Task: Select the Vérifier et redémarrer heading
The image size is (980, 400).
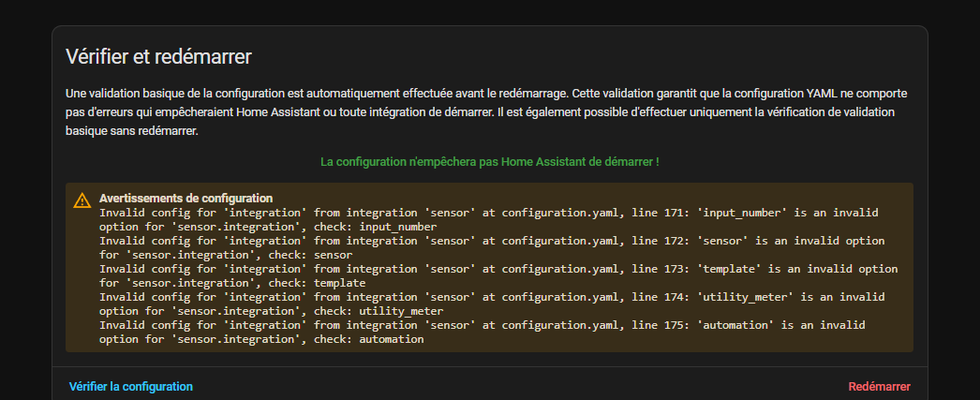Action: [x=158, y=56]
